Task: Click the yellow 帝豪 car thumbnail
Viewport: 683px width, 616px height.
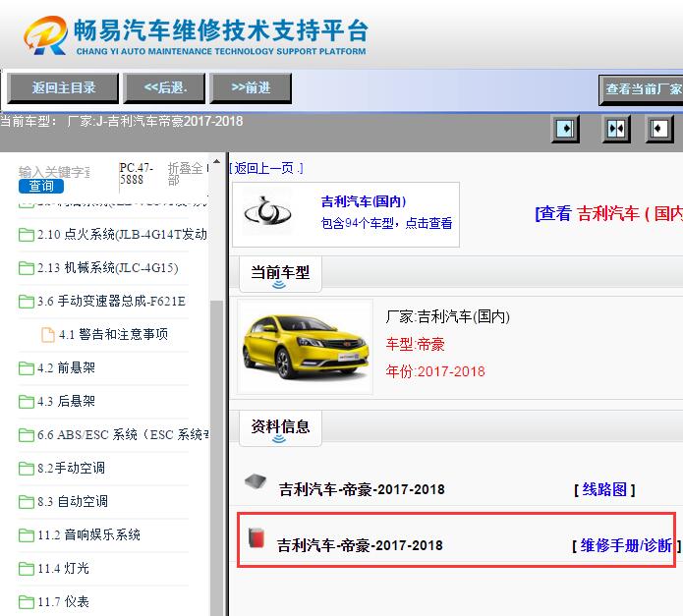Action: pos(306,347)
